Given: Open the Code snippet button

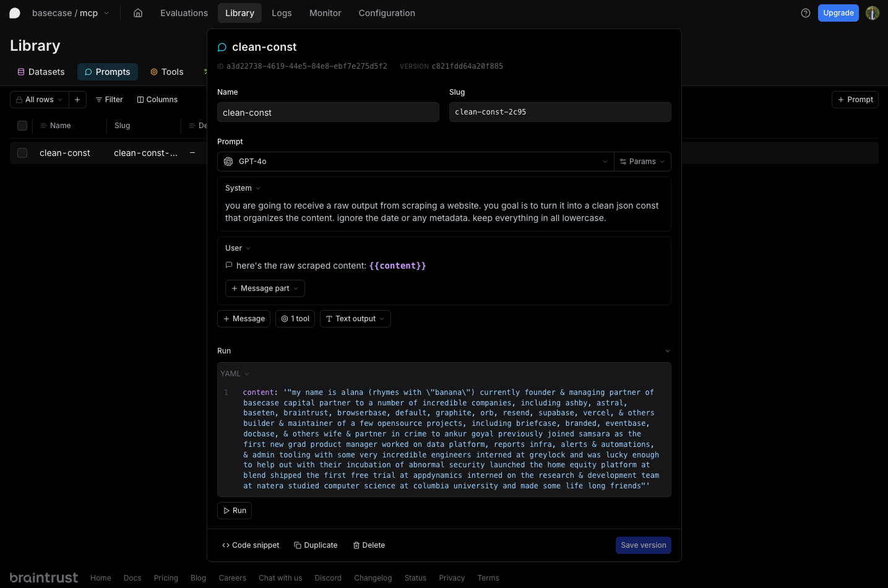Looking at the screenshot, I should (x=251, y=545).
